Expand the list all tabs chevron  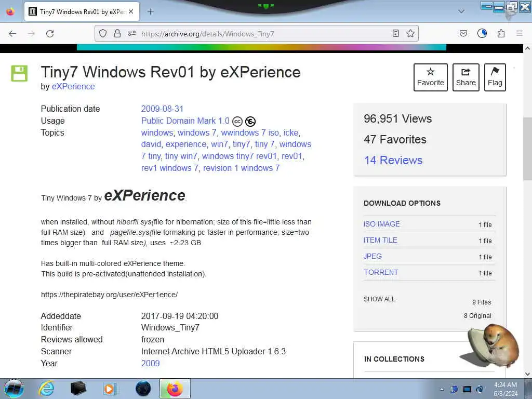(x=461, y=11)
